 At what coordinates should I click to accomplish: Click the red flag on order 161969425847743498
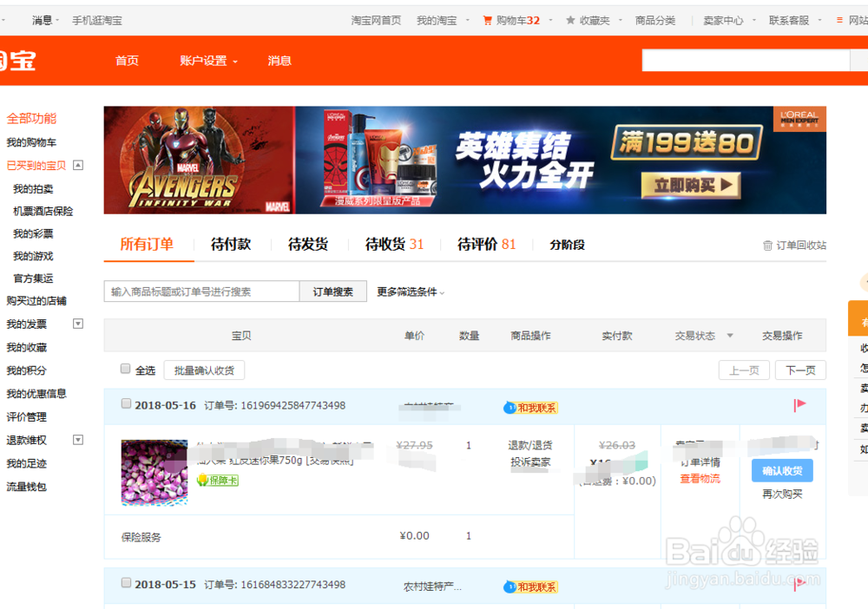(x=799, y=405)
